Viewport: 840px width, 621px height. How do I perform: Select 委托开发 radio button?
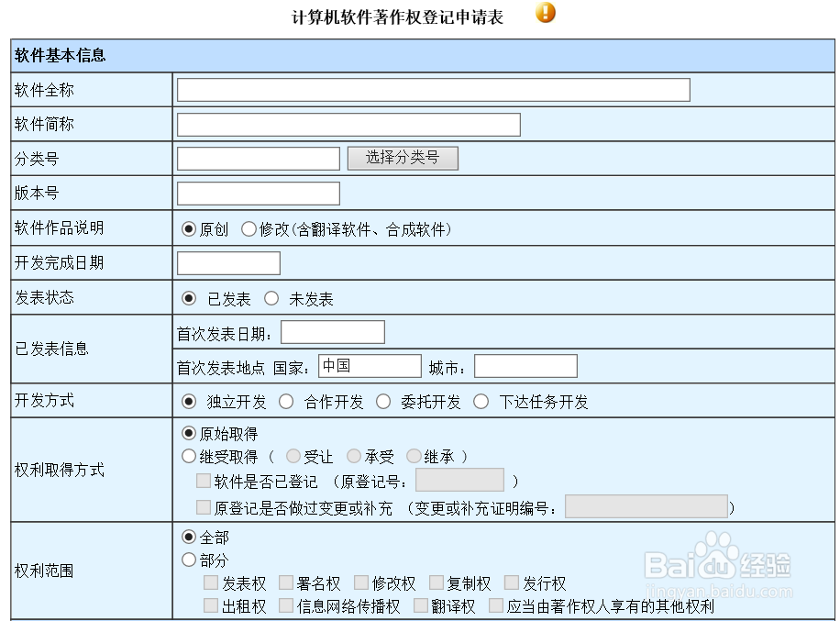click(x=383, y=402)
